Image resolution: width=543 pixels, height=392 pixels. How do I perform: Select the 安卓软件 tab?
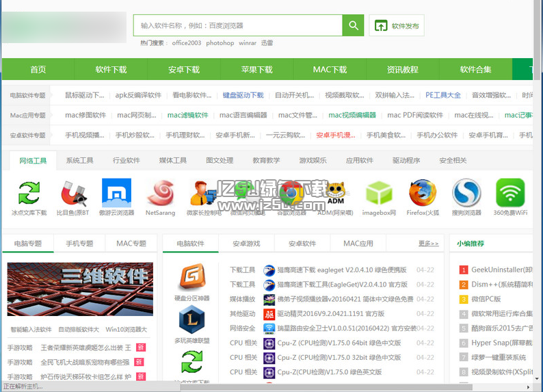point(302,244)
